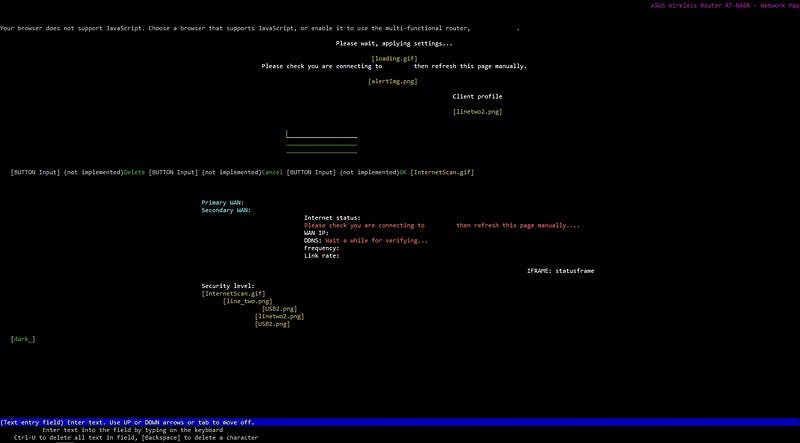Click the Primary WAN: label
The height and width of the screenshot is (443, 800).
point(222,203)
